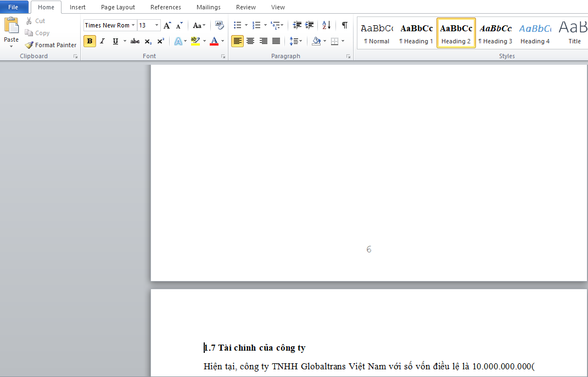Apply strikethrough to text

(135, 41)
